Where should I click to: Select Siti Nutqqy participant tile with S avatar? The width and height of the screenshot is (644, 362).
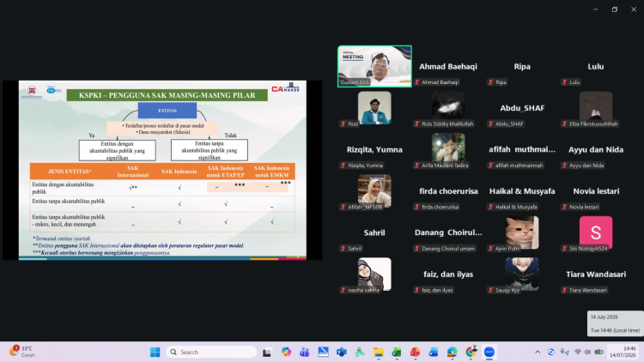pos(596,232)
